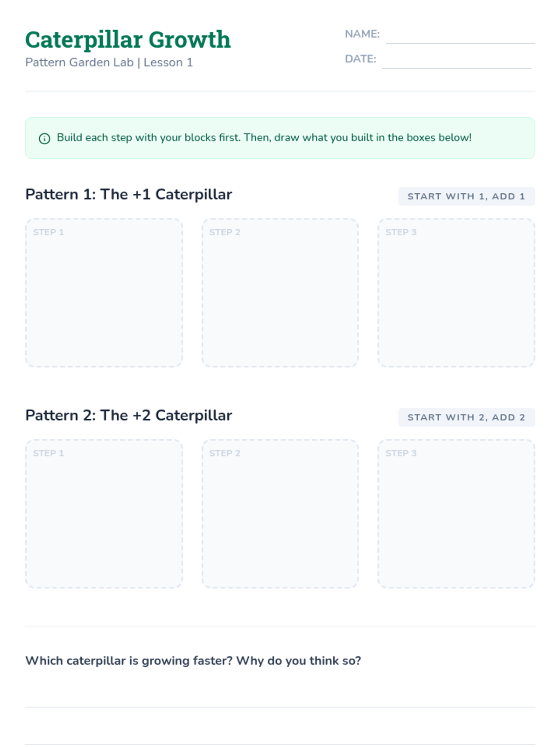The image size is (560, 747).
Task: Click the info icon in green banner
Action: point(44,139)
